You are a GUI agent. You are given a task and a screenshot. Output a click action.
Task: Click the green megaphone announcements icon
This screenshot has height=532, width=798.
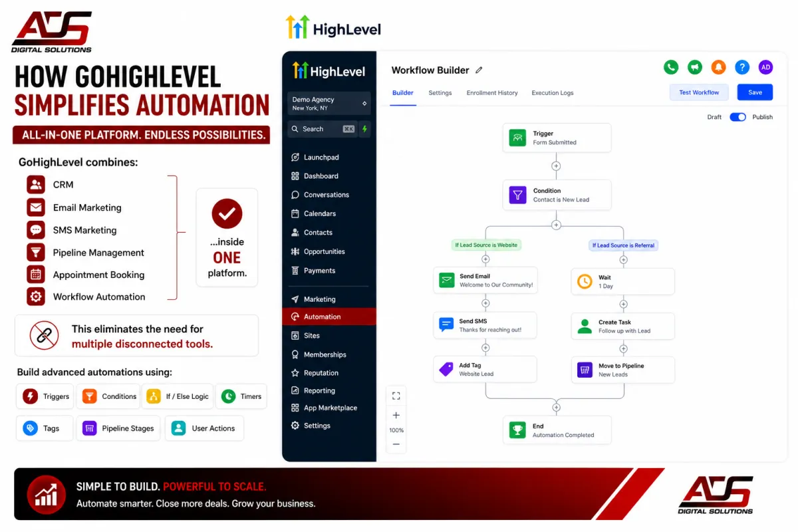point(695,67)
